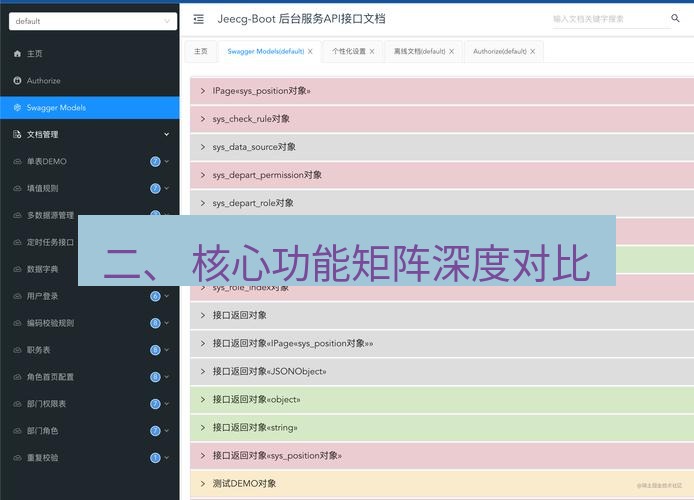Expand the 接口返回对象«object» model
Image resolution: width=694 pixels, height=500 pixels.
[x=442, y=400]
